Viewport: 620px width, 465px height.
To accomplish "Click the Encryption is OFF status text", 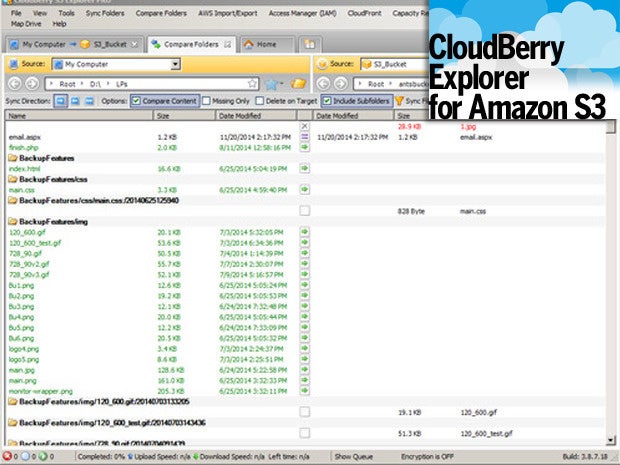I will tap(427, 456).
